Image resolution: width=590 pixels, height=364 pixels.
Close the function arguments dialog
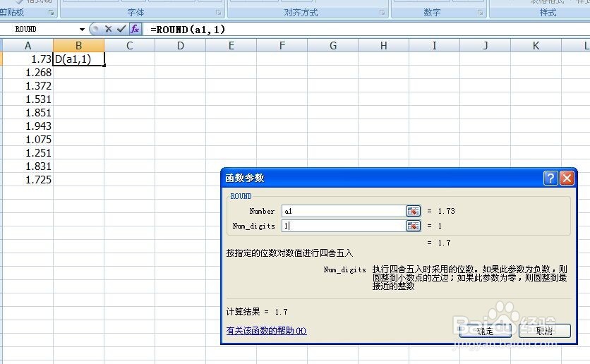coord(567,178)
